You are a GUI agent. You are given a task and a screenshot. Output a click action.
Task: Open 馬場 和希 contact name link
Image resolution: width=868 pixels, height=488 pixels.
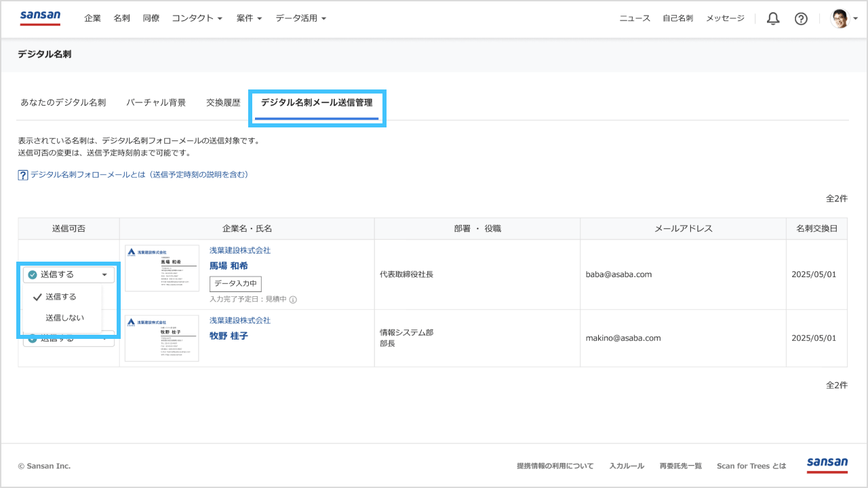pos(229,266)
